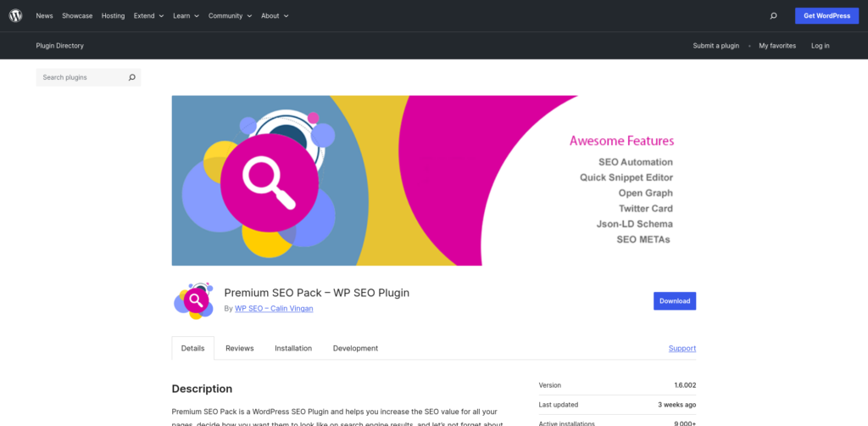Click the WordPress logo icon

coord(15,15)
